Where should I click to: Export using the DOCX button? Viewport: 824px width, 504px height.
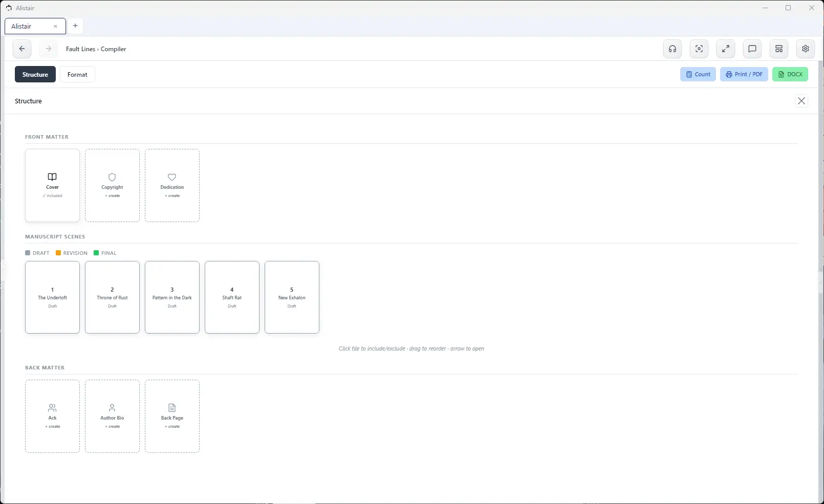pos(790,74)
